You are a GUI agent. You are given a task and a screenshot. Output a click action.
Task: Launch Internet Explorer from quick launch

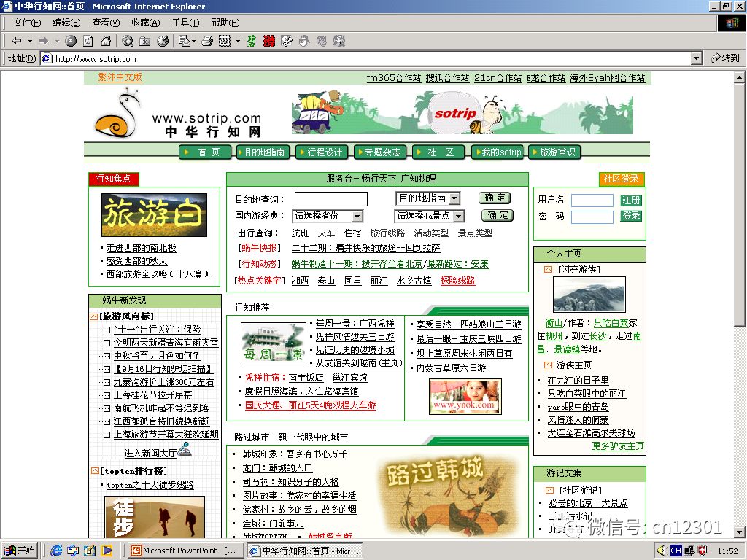pyautogui.click(x=56, y=551)
